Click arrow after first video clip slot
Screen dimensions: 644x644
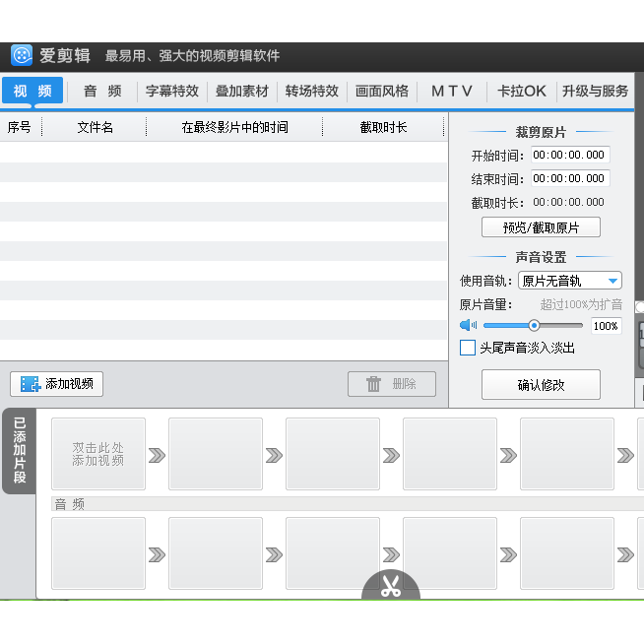pyautogui.click(x=157, y=455)
